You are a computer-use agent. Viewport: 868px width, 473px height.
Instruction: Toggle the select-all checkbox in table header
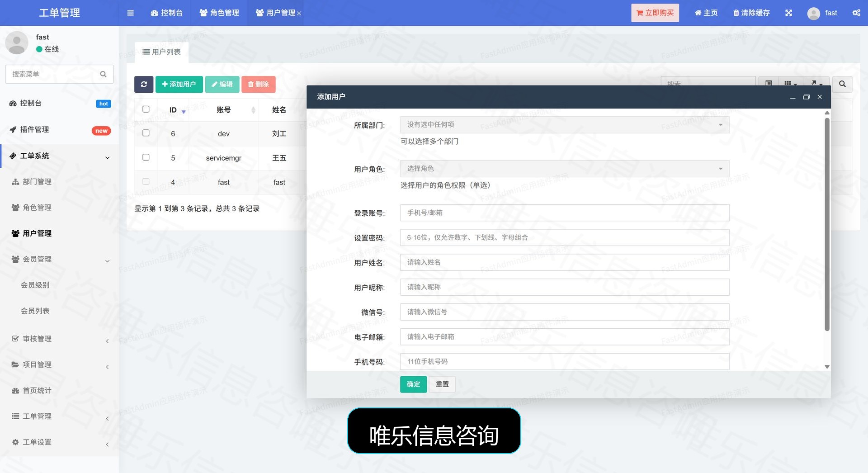coord(146,109)
